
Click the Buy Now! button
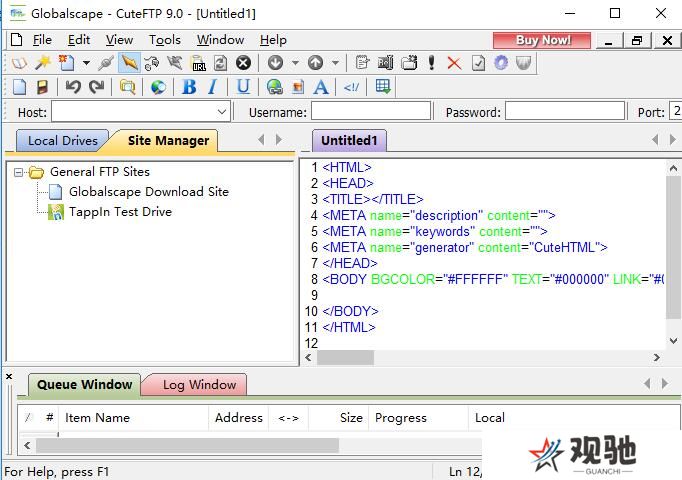point(542,40)
